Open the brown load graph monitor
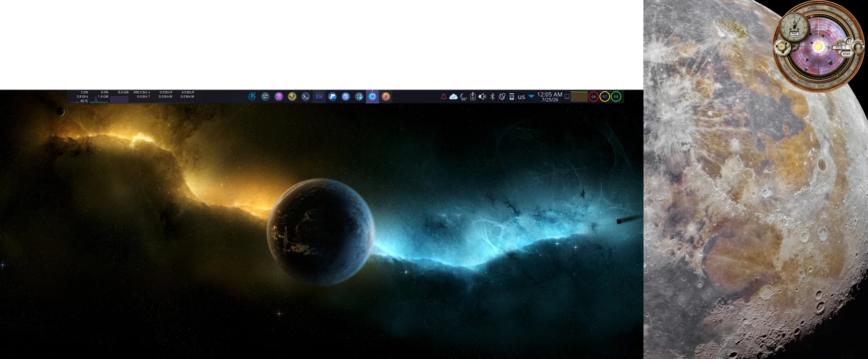This screenshot has width=868, height=359. [579, 96]
